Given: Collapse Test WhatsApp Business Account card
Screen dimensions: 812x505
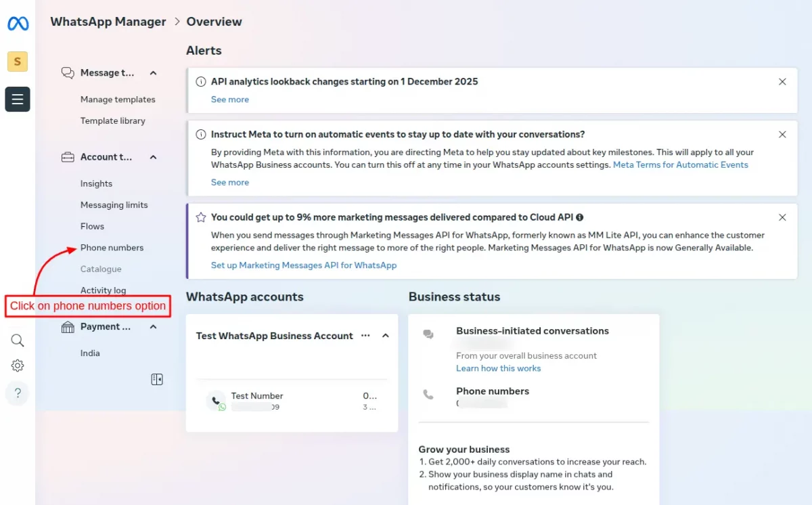Looking at the screenshot, I should tap(386, 336).
